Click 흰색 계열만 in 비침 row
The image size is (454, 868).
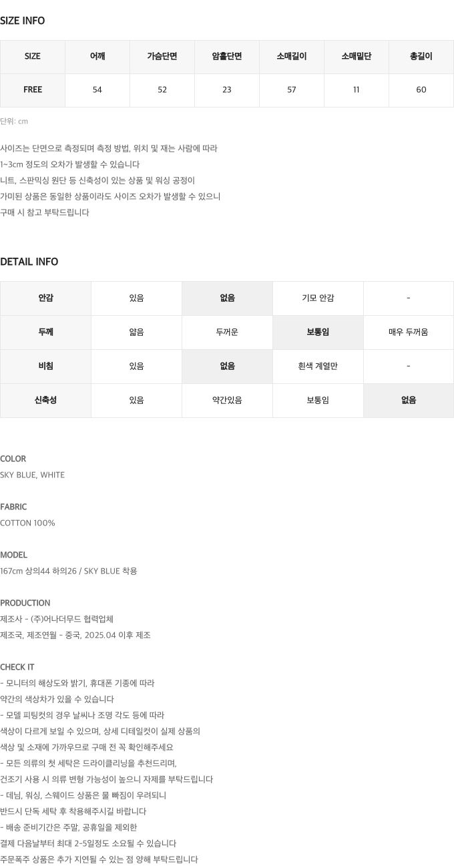point(318,367)
